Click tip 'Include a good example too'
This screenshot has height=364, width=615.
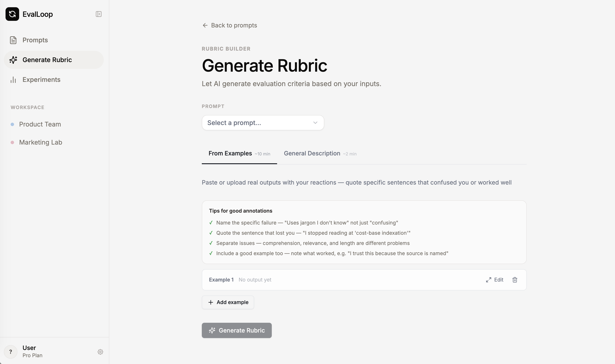pyautogui.click(x=332, y=253)
